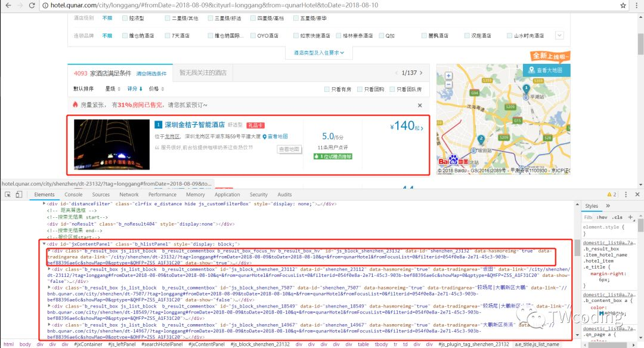Collapse the jxContentPanel div node
The image size is (644, 348).
tap(44, 244)
